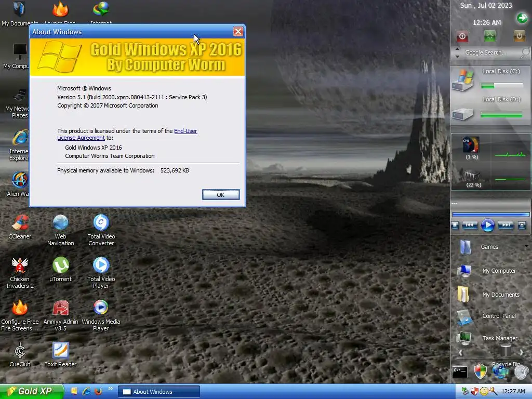This screenshot has width=532, height=399.
Task: Click the eject button in sidebar player
Action: (522, 225)
